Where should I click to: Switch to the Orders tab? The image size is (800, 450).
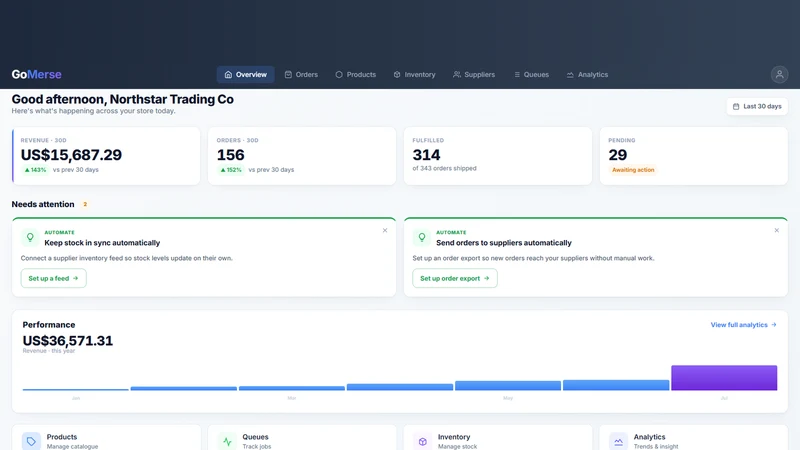point(301,74)
